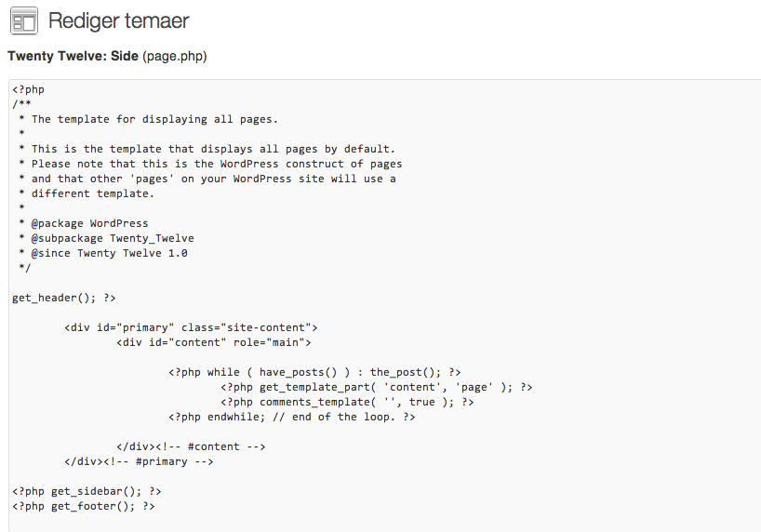Click the 'The template for displaying all pages' line
Viewport: 761px width, 532px height.
[x=148, y=119]
